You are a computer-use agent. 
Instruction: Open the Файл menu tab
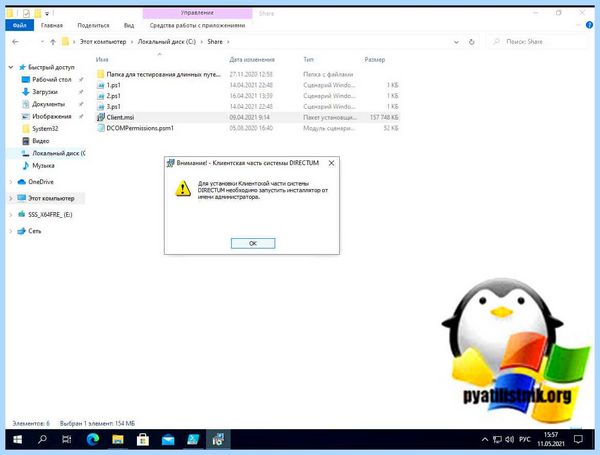pyautogui.click(x=20, y=25)
